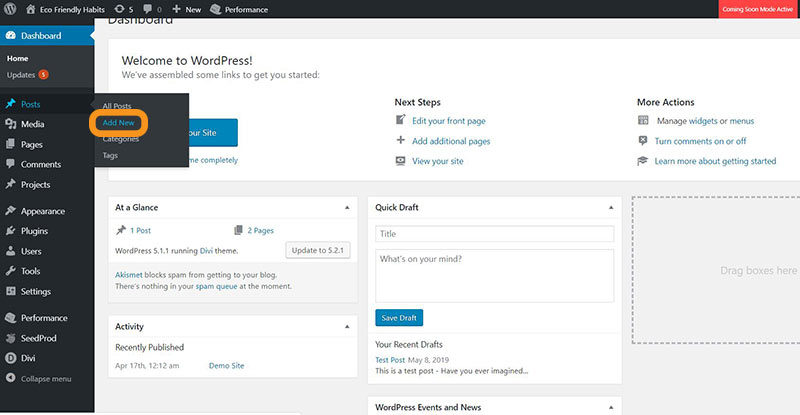This screenshot has height=415, width=800.
Task: Open the menus link in More Actions
Action: (x=742, y=121)
